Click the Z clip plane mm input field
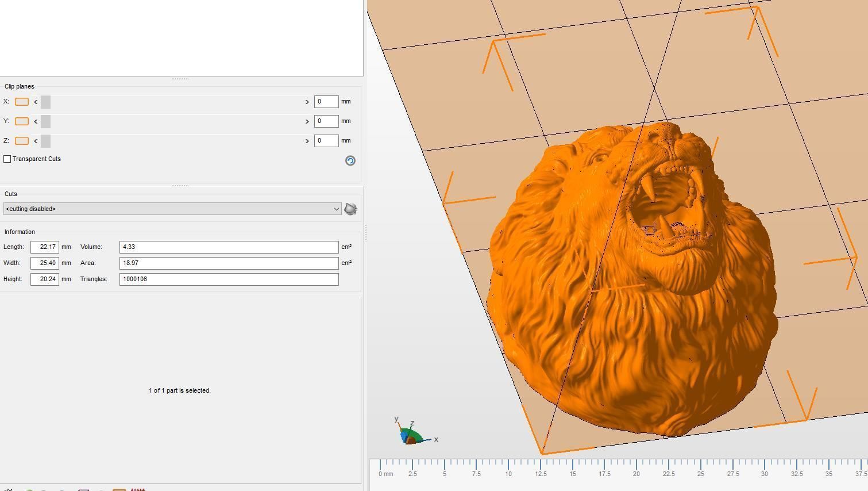This screenshot has height=491, width=868. (x=326, y=141)
